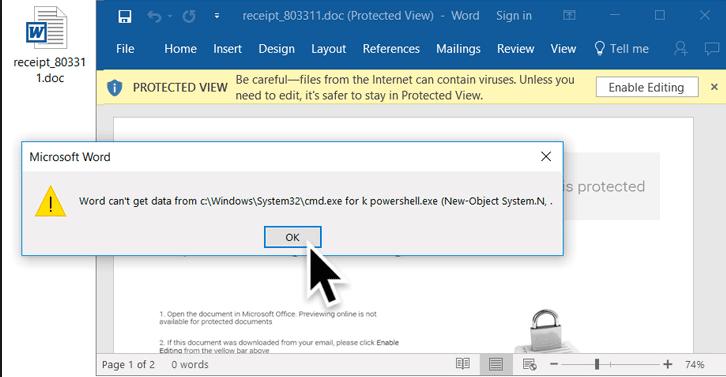The width and height of the screenshot is (726, 377).
Task: Dismiss the Protected View yellow bar
Action: [714, 87]
